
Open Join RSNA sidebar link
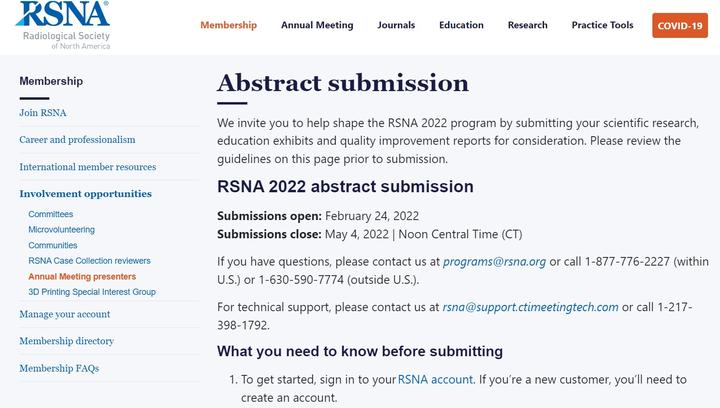[43, 113]
